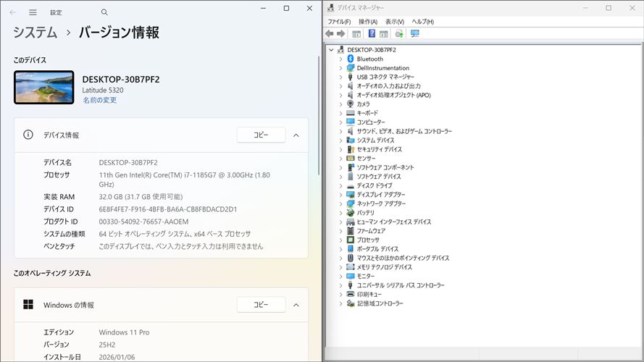
Task: Select the プロセッサ tree item
Action: 367,240
